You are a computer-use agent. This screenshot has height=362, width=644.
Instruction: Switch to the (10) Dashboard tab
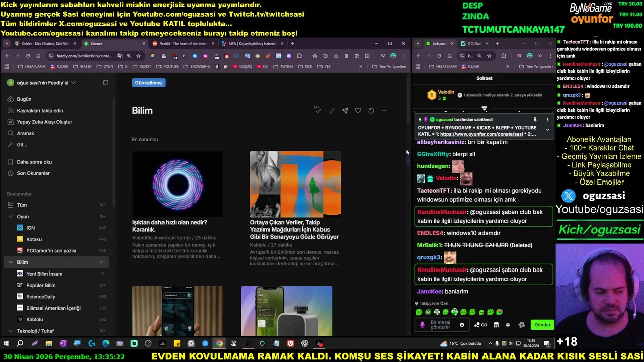coord(474,44)
